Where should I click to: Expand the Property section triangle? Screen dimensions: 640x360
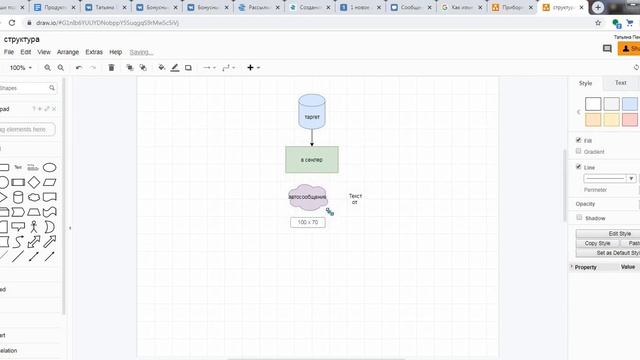(x=571, y=267)
